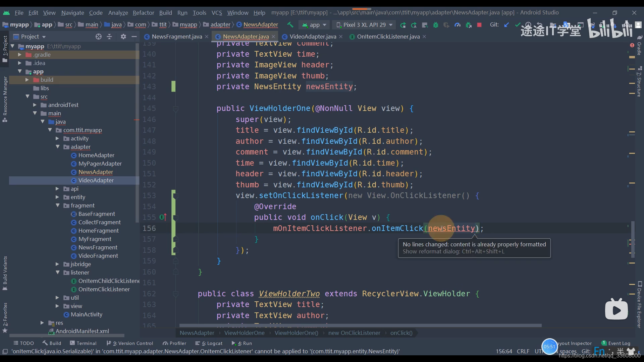Open the TODO tool window
The image size is (644, 362).
point(23,343)
